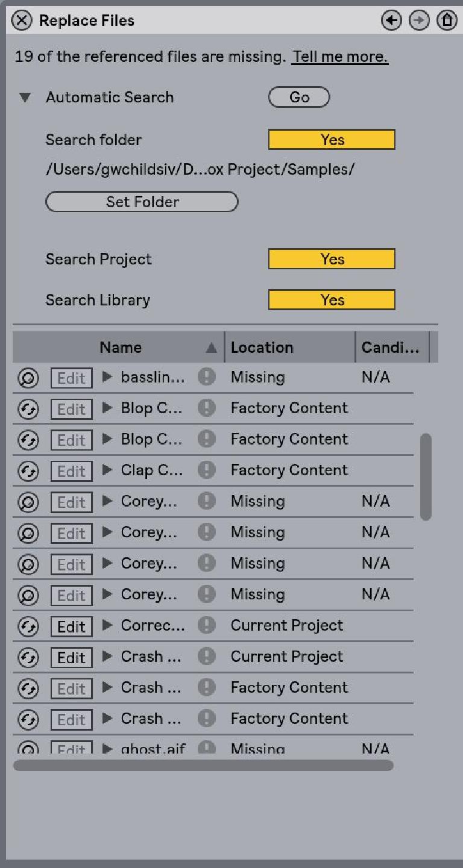This screenshot has width=463, height=868.
Task: Click hot-swap icon beside first Crash row
Action: [x=28, y=657]
